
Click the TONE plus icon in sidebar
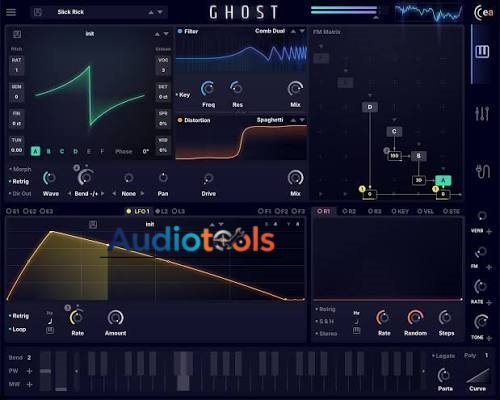(x=489, y=338)
